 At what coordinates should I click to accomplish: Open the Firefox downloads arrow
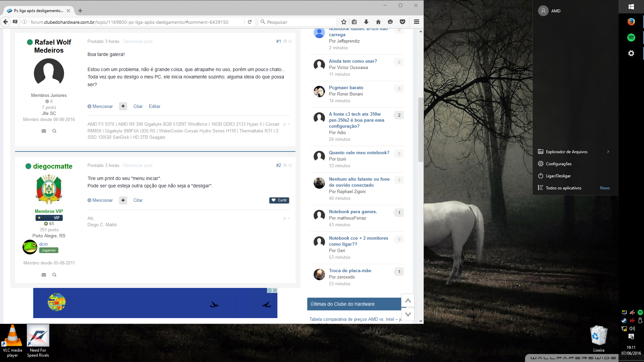pyautogui.click(x=366, y=22)
